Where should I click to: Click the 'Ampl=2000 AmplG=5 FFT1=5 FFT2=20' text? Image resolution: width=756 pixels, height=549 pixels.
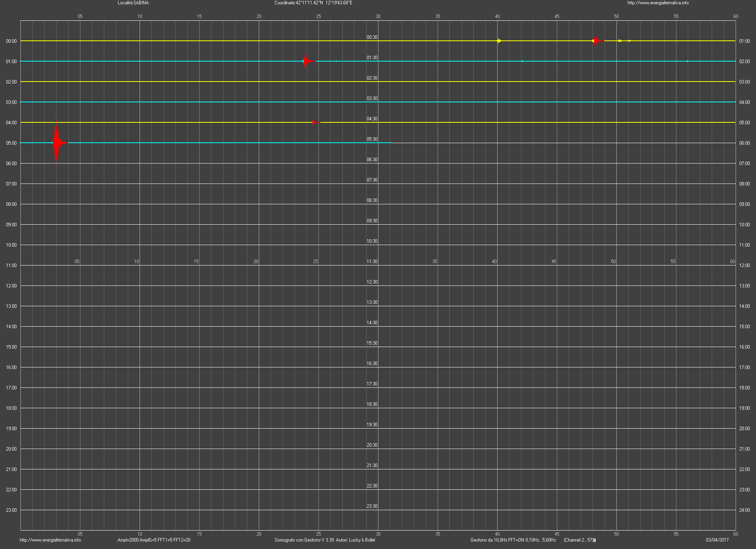154,540
